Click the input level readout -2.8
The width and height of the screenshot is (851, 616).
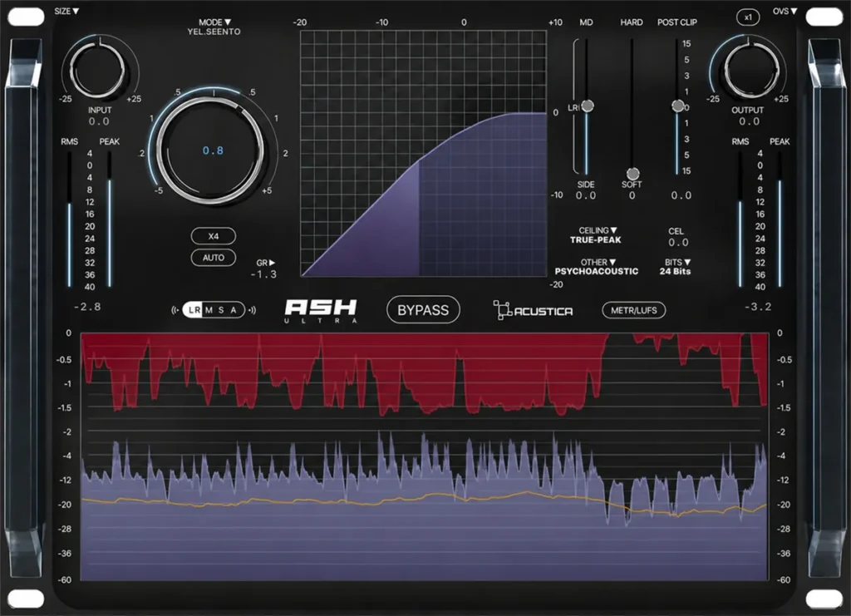86,307
